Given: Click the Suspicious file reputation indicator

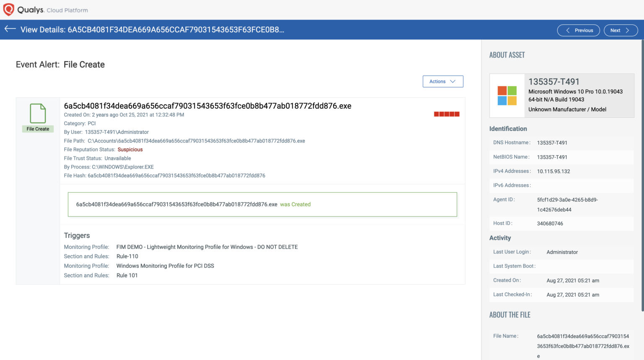Looking at the screenshot, I should [130, 149].
